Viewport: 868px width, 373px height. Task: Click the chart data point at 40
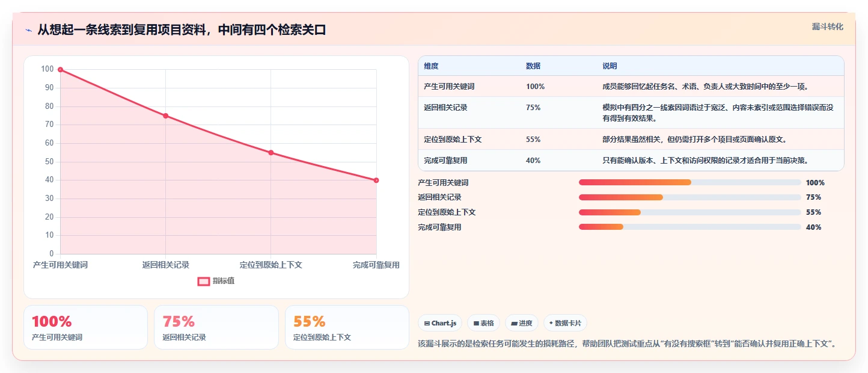(x=376, y=180)
